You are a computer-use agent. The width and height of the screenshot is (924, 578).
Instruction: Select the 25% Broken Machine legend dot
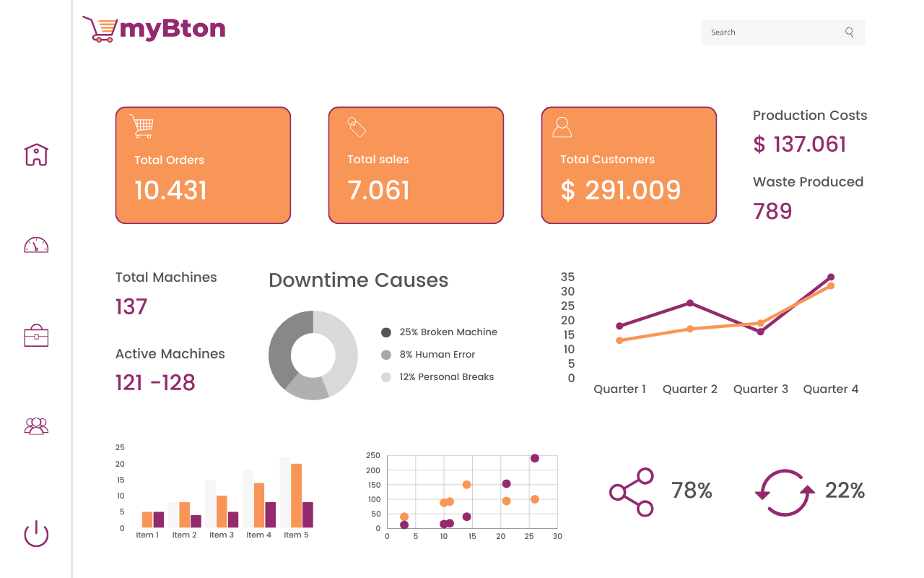[386, 332]
